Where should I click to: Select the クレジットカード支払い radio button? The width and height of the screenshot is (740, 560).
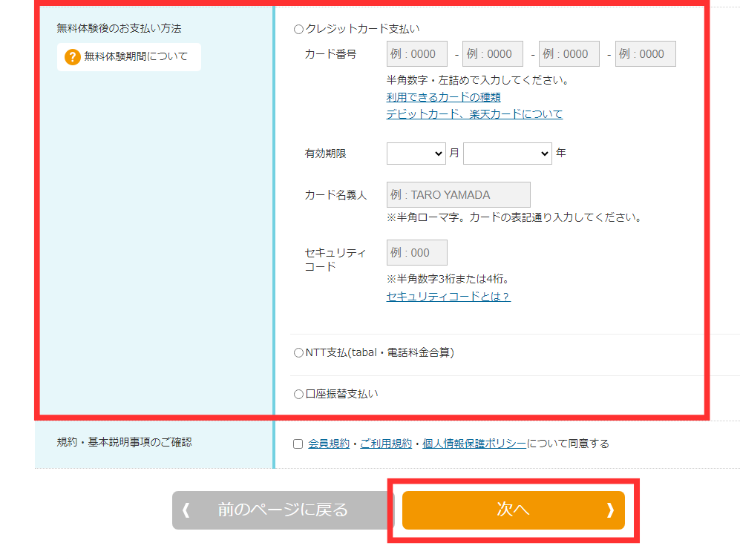[x=299, y=30]
